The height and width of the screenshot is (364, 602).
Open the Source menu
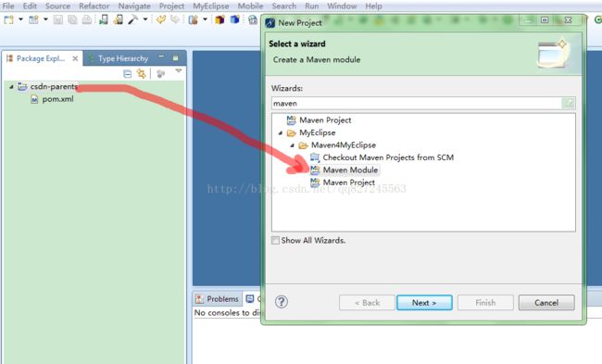tap(57, 6)
